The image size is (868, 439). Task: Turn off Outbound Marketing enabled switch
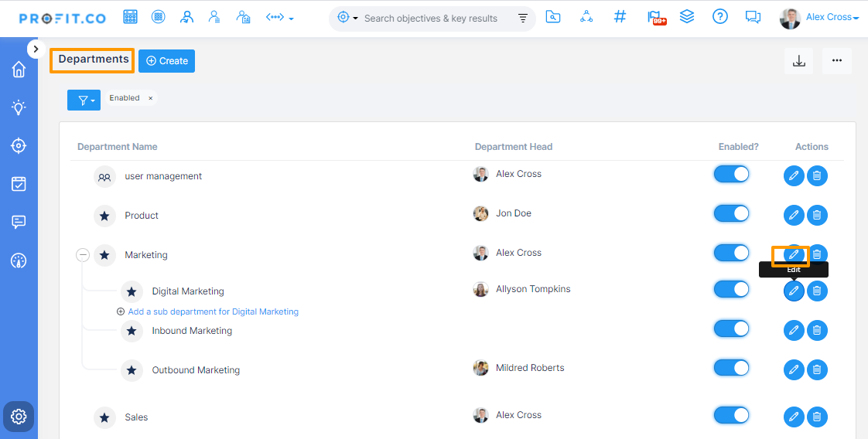[731, 368]
